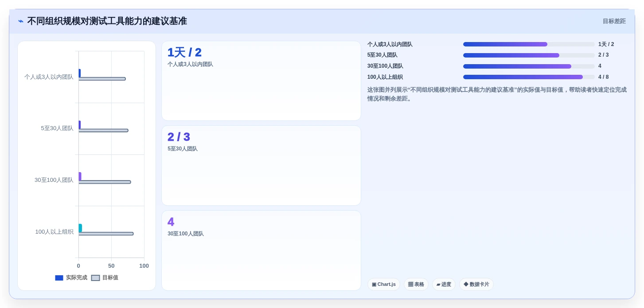Click target bar for 5至30人团队 in chart

click(x=103, y=131)
